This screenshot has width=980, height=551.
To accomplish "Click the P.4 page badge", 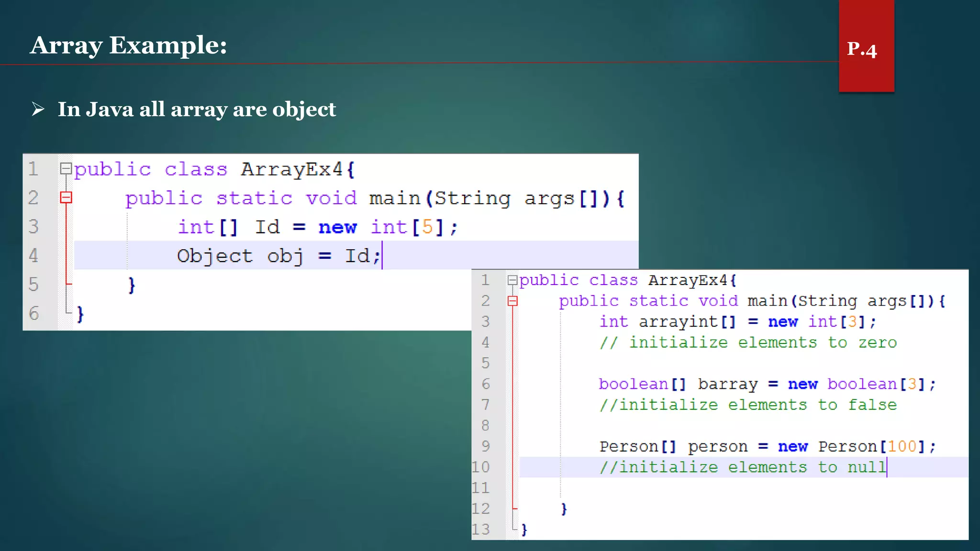I will [866, 46].
